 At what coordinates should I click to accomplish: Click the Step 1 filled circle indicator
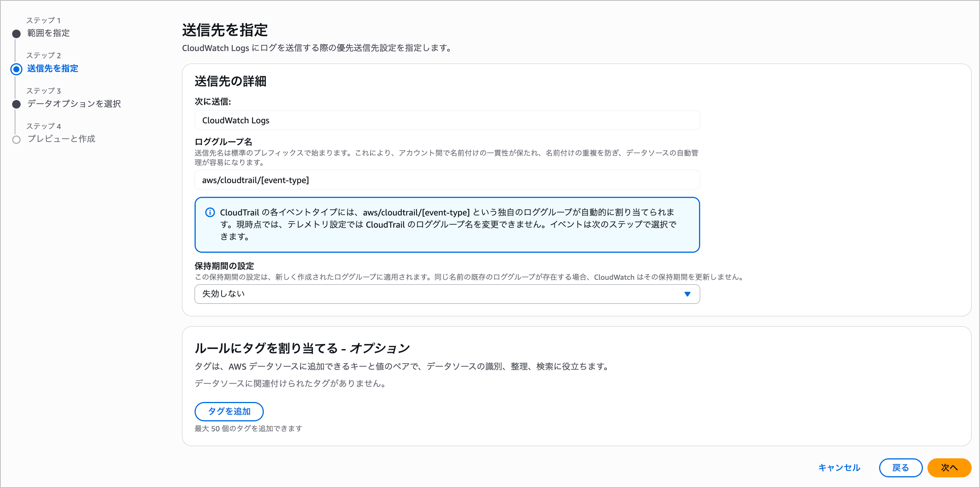tap(16, 34)
